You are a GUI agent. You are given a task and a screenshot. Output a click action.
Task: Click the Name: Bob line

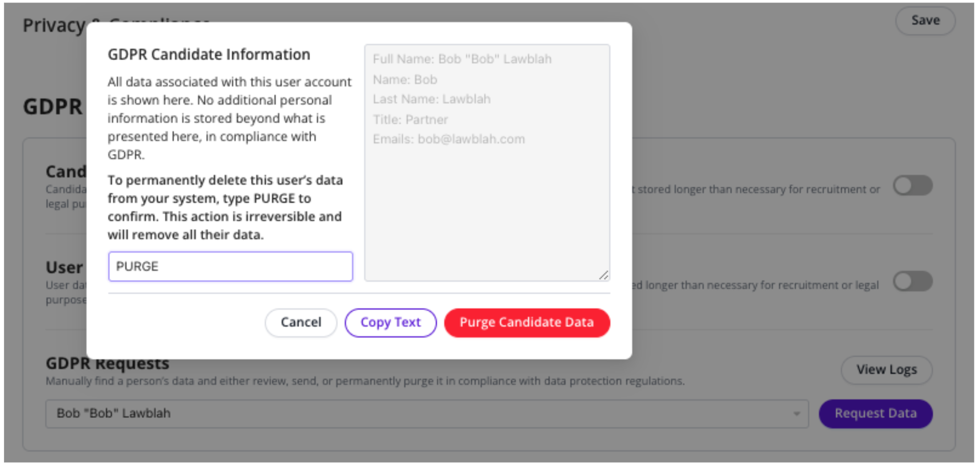click(405, 80)
